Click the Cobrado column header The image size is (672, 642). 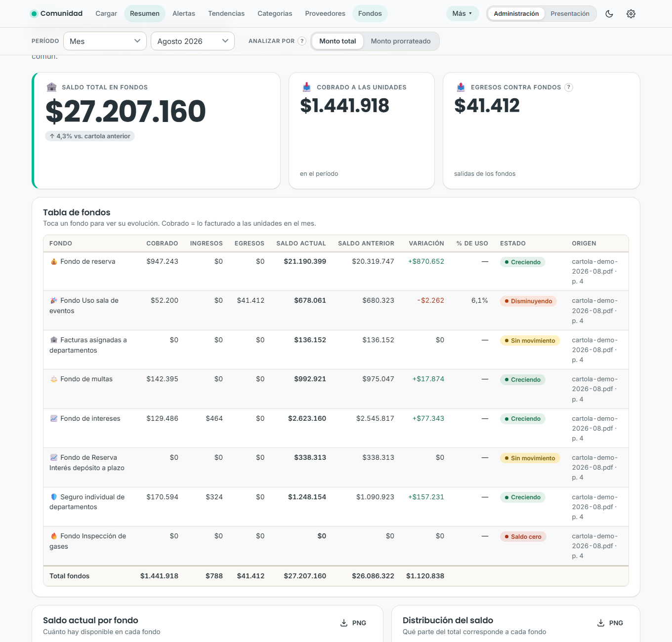tap(162, 243)
